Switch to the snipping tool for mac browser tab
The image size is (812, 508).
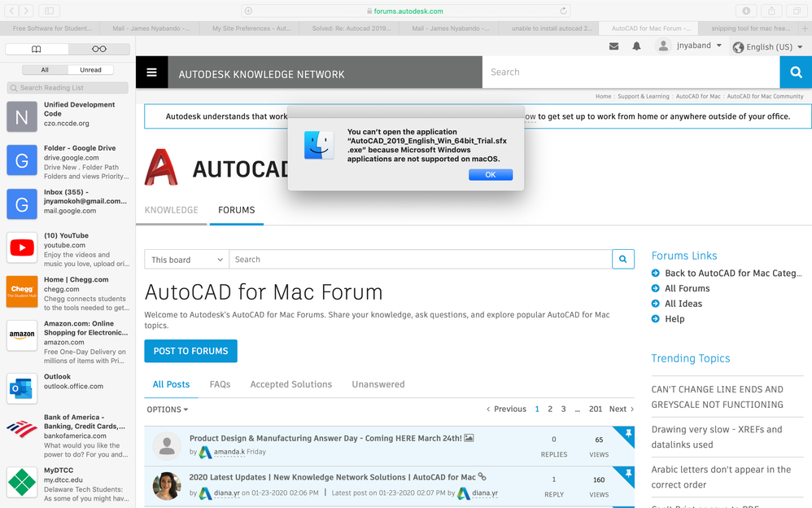pyautogui.click(x=750, y=28)
